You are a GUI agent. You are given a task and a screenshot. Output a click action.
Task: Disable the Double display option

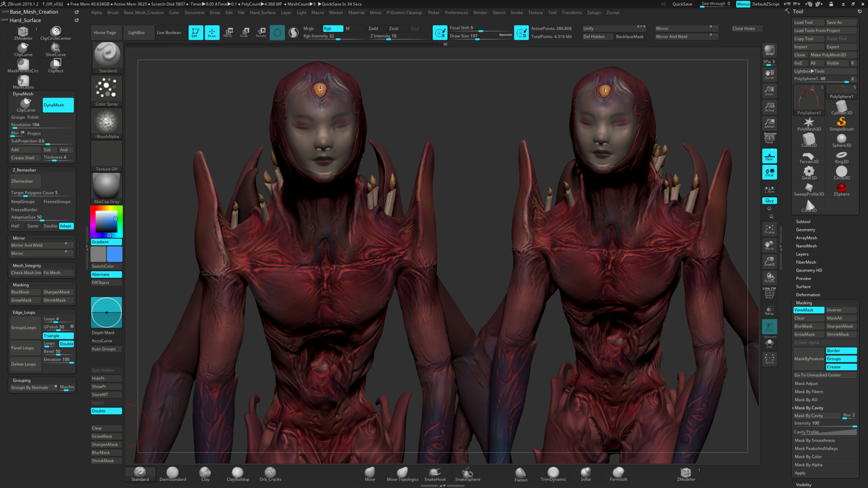click(x=106, y=411)
